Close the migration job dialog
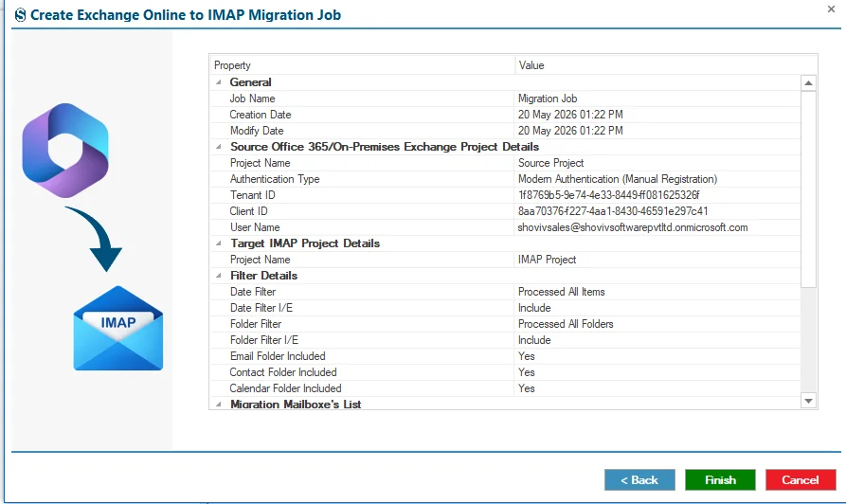Image resolution: width=846 pixels, height=504 pixels. (x=831, y=9)
